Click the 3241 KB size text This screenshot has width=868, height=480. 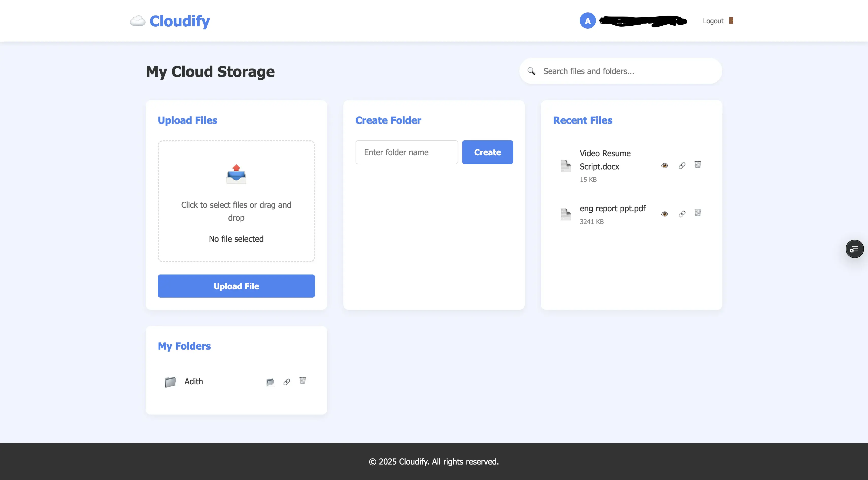[592, 222]
